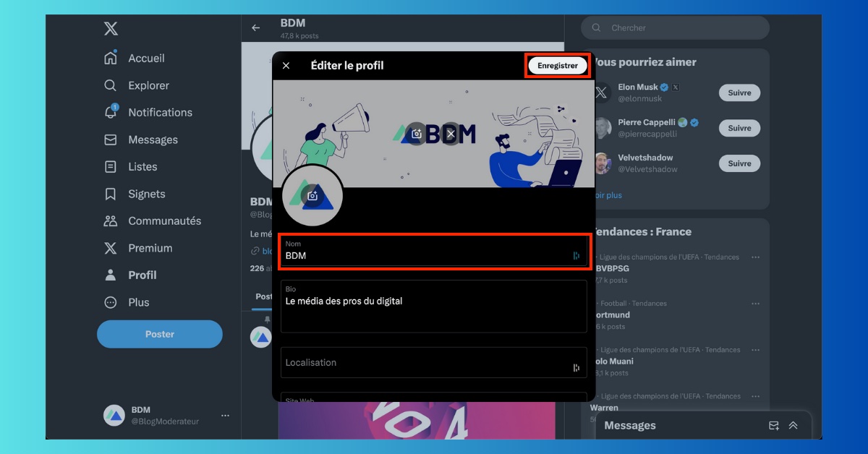Click the icon at right of Nom field
Image resolution: width=868 pixels, height=454 pixels.
[x=576, y=255]
